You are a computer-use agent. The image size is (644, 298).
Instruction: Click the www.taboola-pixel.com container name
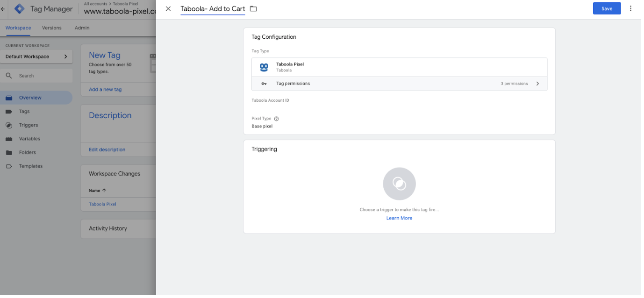120,12
